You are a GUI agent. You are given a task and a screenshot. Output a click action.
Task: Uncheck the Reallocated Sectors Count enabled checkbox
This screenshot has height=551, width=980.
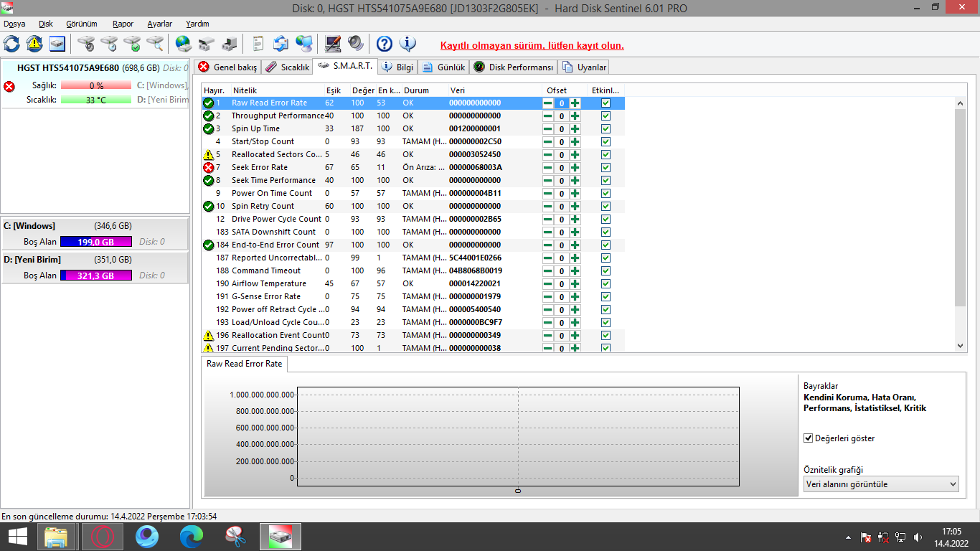(x=606, y=155)
